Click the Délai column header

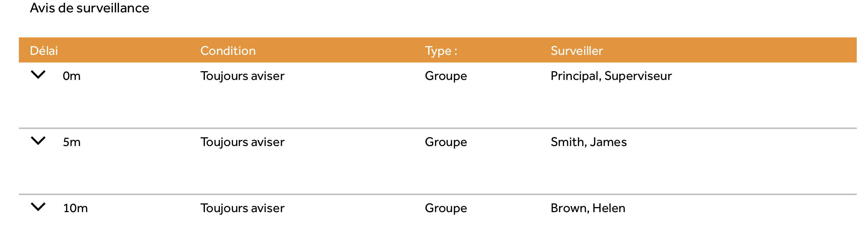(44, 50)
